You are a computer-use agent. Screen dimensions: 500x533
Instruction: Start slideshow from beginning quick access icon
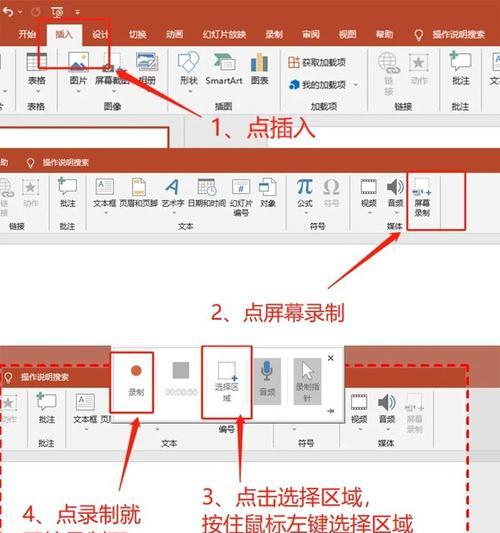[57, 13]
